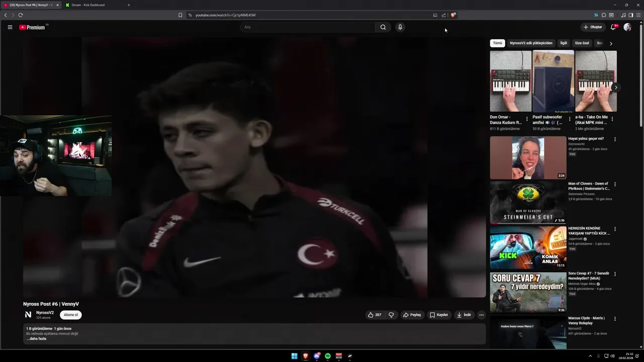Viewport: 644px width, 362px height.
Task: Open options for Soru Cevap #7 video
Action: pos(615,274)
